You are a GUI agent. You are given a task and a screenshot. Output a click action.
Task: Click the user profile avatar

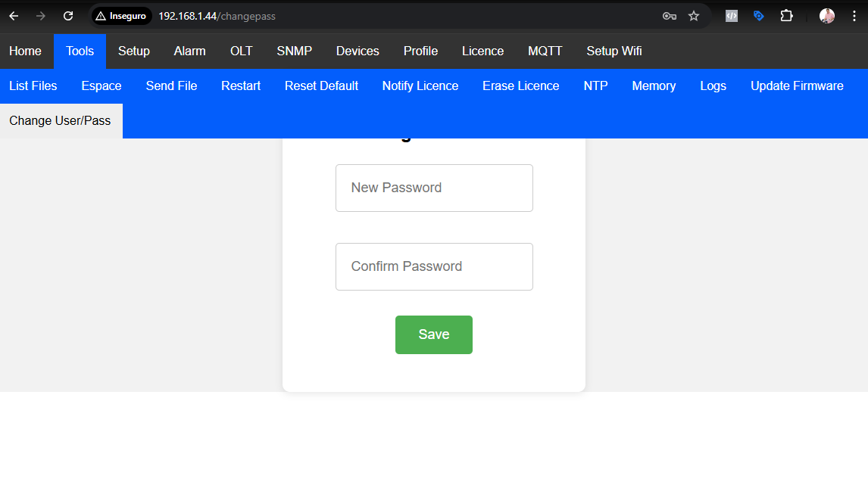coord(827,16)
